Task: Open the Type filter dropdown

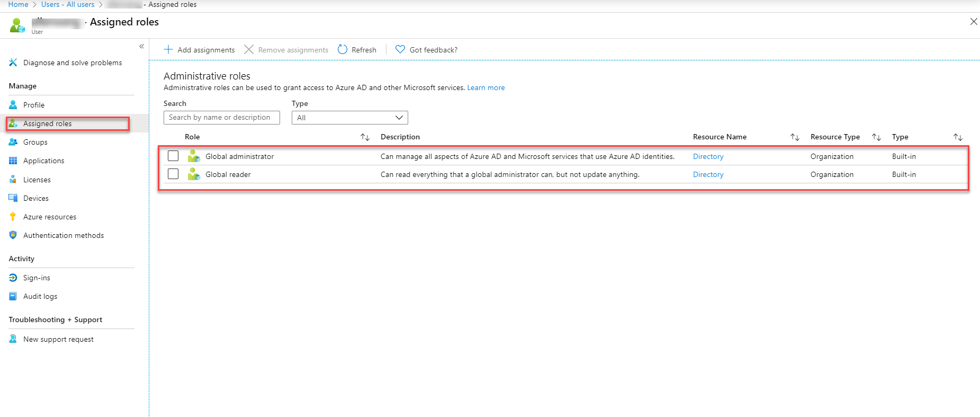Action: [349, 118]
